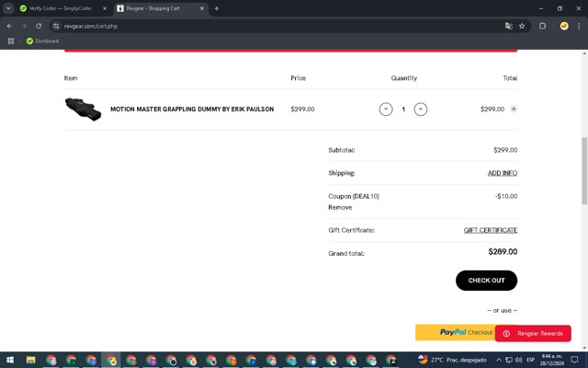588x368 pixels.
Task: Pay with PayPal Checkout button
Action: 455,332
